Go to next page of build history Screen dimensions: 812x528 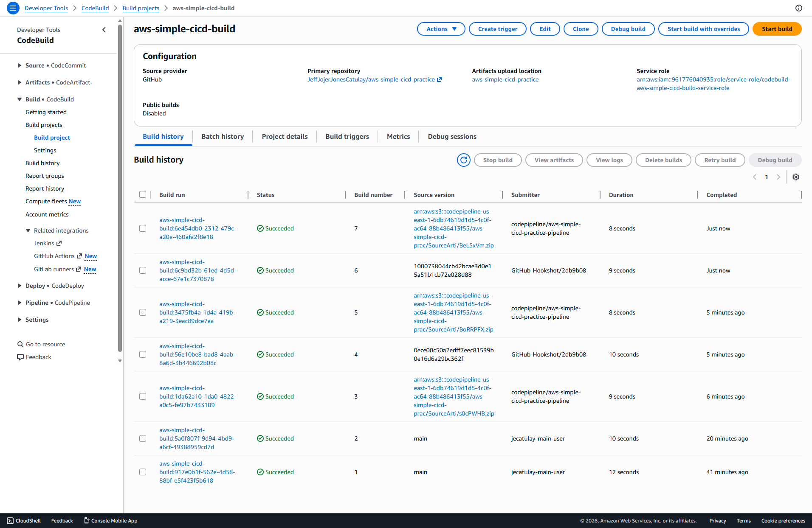click(778, 177)
